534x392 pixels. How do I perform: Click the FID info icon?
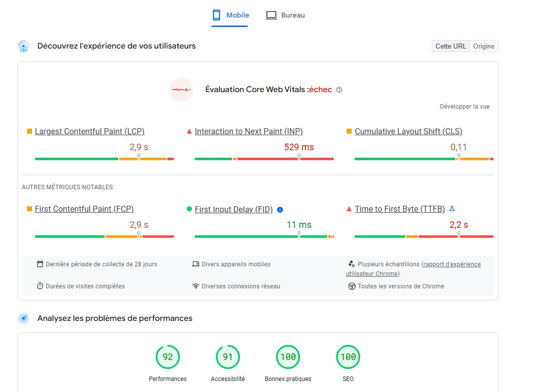pyautogui.click(x=280, y=210)
